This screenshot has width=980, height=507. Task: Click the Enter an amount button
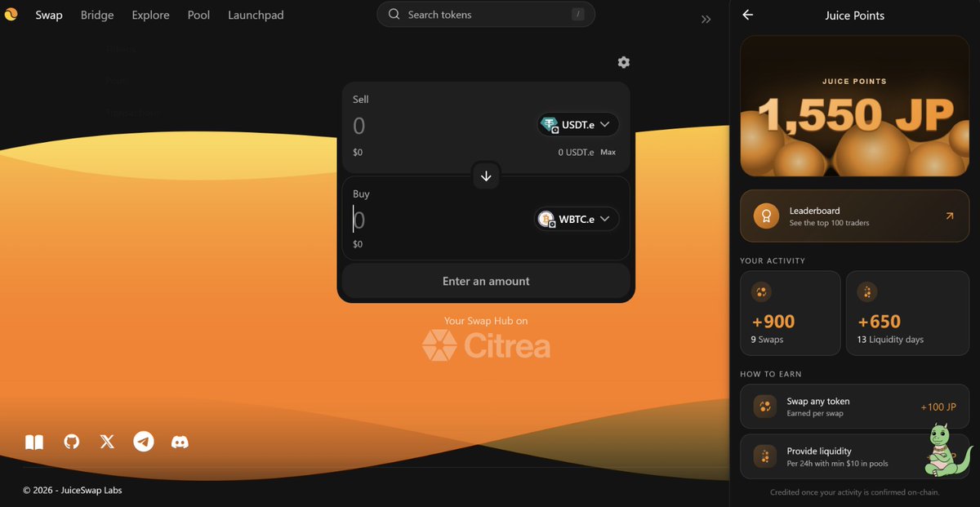[486, 281]
